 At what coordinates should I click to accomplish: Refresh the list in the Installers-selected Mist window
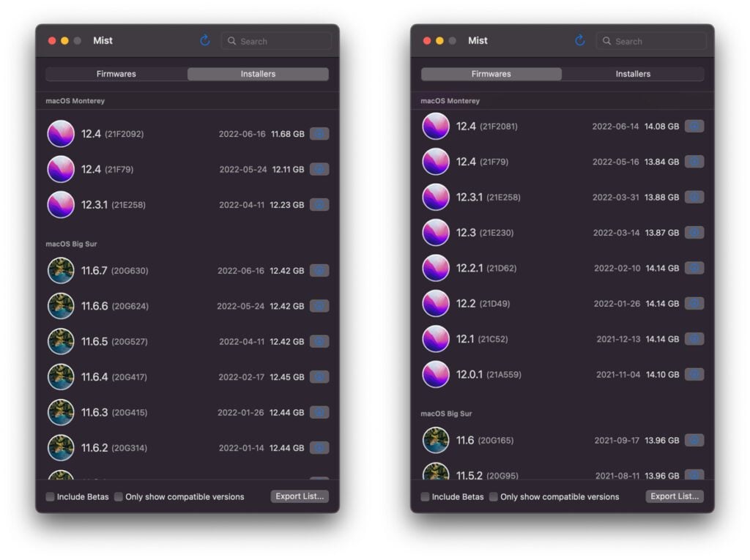pos(205,41)
